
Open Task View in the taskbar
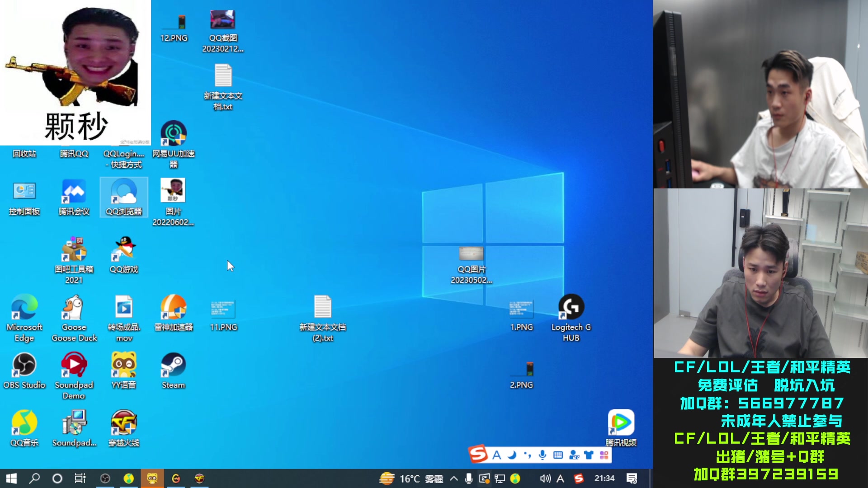click(80, 479)
